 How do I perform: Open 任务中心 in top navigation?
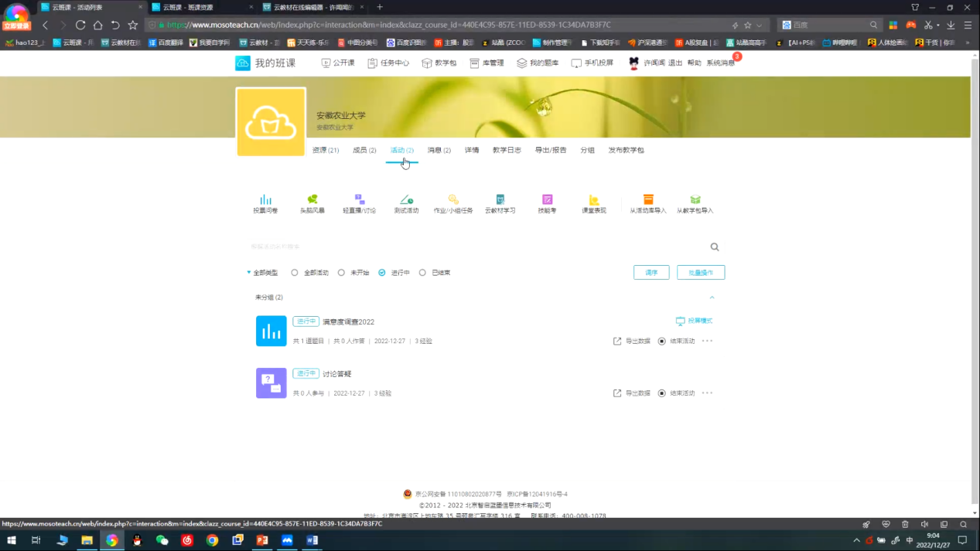coord(388,63)
